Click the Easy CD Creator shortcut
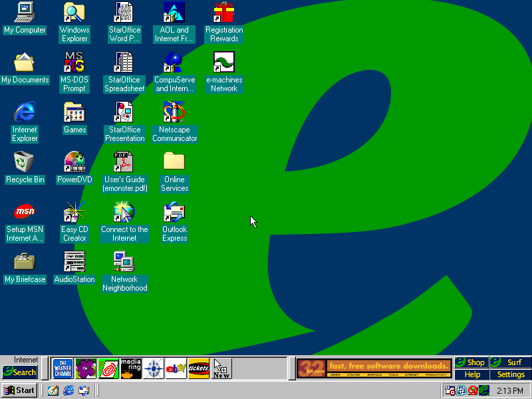This screenshot has width=532, height=399. coord(74,212)
